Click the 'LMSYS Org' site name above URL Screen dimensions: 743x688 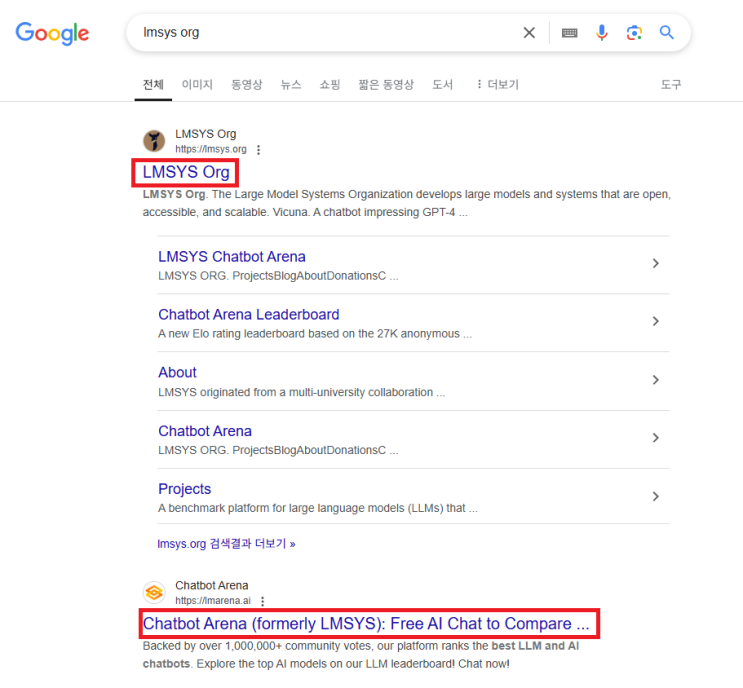(206, 134)
